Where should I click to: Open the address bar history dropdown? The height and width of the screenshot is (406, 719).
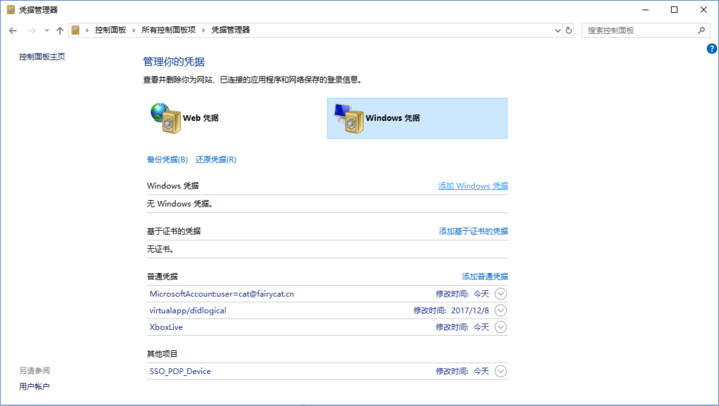click(x=557, y=31)
